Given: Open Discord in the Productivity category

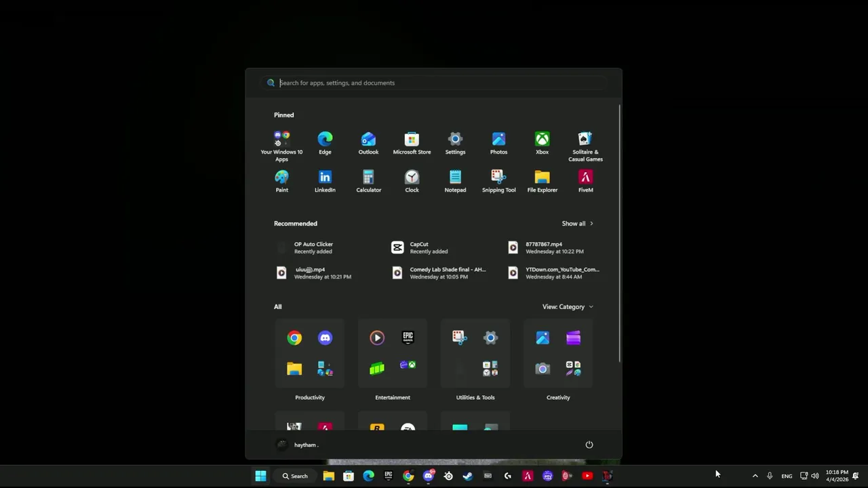Looking at the screenshot, I should (325, 338).
